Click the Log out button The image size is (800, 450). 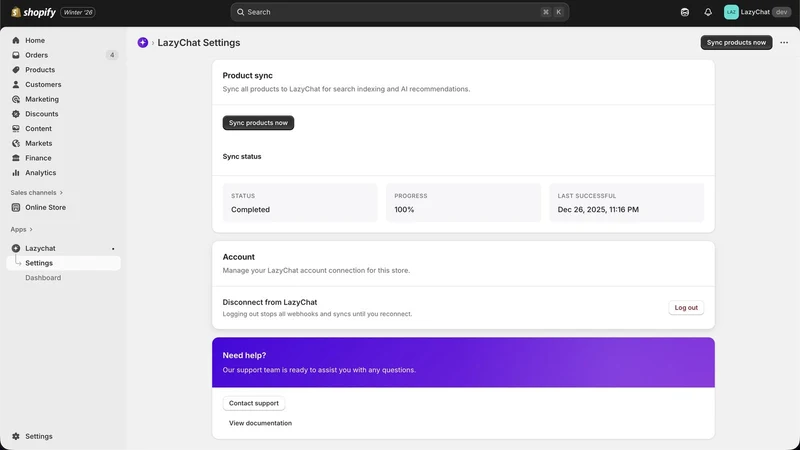click(x=686, y=308)
